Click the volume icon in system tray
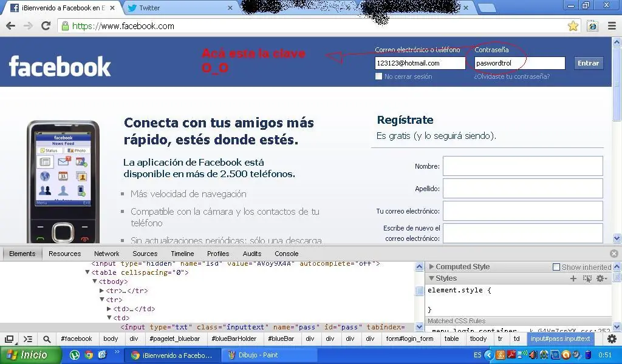This screenshot has width=622, height=364. (x=533, y=355)
